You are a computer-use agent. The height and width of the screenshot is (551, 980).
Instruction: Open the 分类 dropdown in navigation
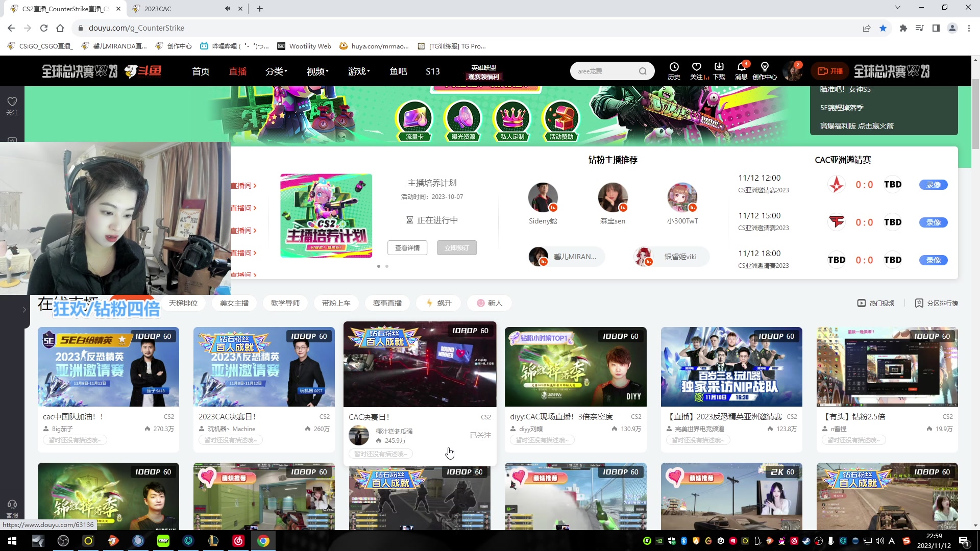276,71
